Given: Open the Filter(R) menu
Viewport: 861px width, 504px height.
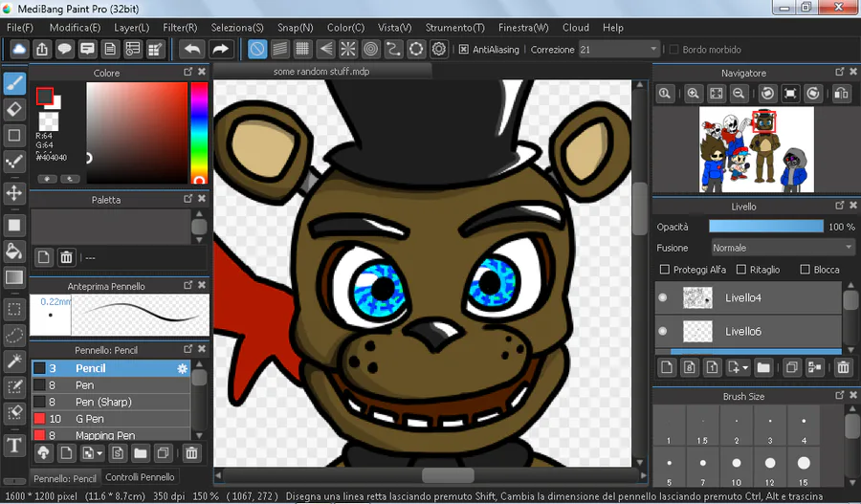Looking at the screenshot, I should pos(180,28).
